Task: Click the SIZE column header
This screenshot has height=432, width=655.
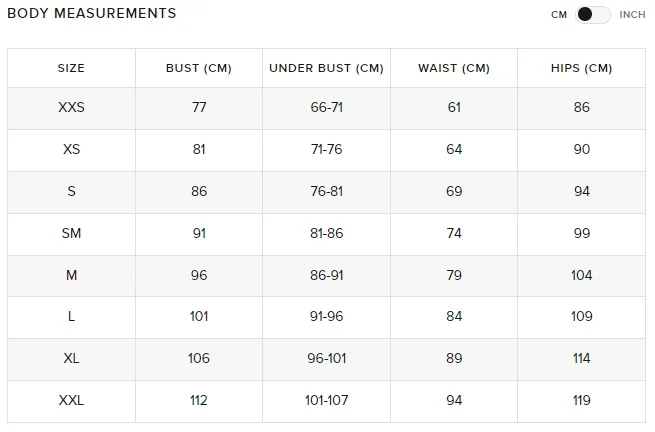Action: coord(71,68)
